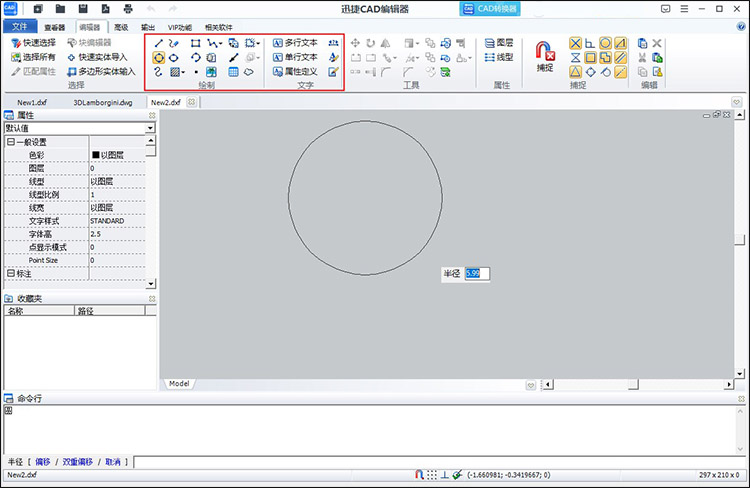Click the dotted grid icon in status bar
Viewport: 750px width, 488px height.
(x=432, y=475)
